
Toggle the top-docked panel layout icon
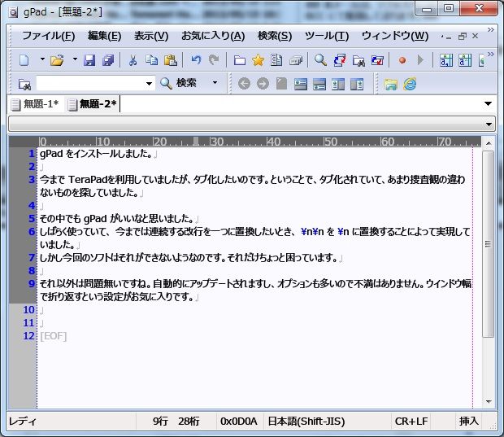pos(301,85)
